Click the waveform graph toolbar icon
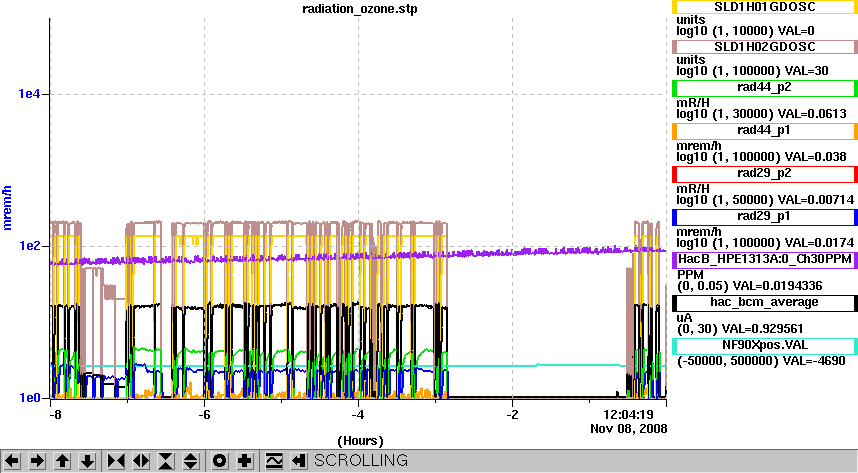Viewport: 858px width, 473px height. [x=274, y=460]
